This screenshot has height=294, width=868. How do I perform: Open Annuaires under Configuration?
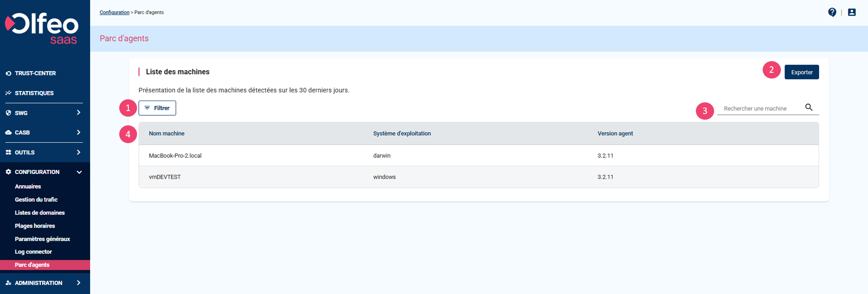pos(28,186)
